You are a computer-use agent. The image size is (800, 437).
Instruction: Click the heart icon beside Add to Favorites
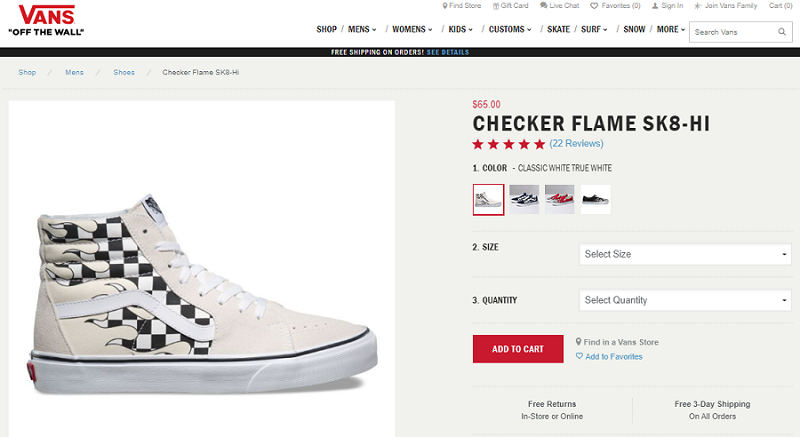(x=579, y=356)
